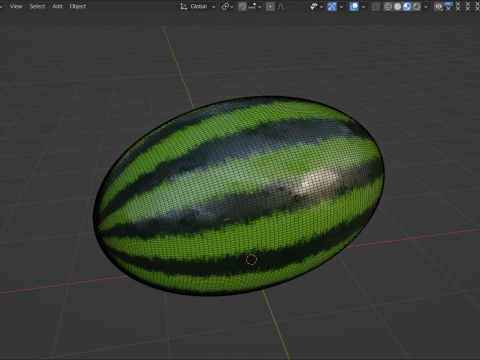Switch to Material Preview shading
480x360 pixels.
tap(407, 6)
